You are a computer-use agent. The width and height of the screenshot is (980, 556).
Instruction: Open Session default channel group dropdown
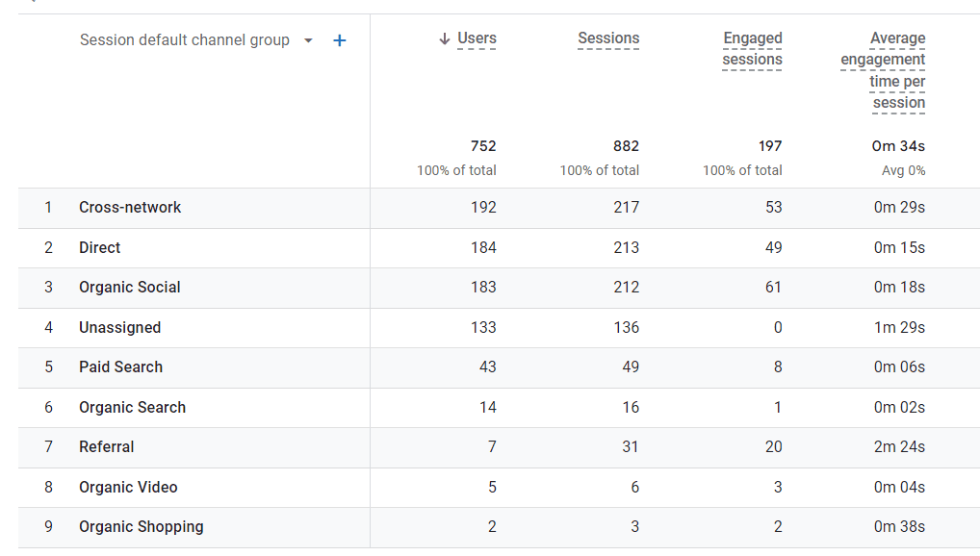coord(308,40)
